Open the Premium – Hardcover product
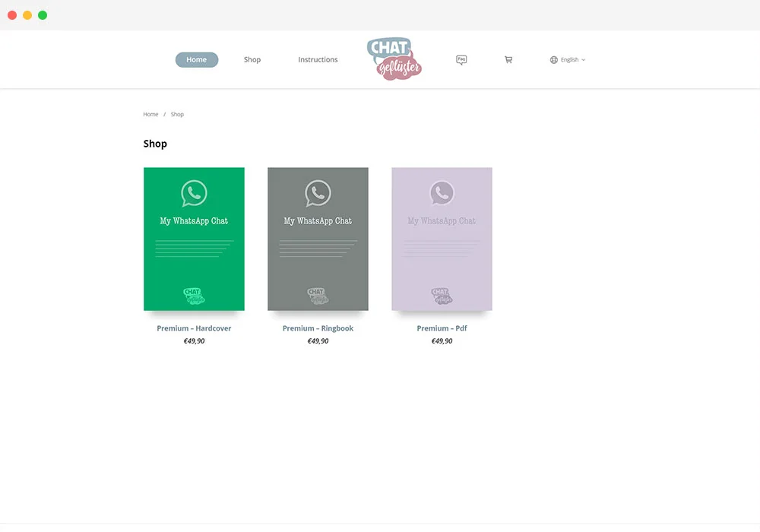Viewport: 760px width, 532px height. click(194, 328)
